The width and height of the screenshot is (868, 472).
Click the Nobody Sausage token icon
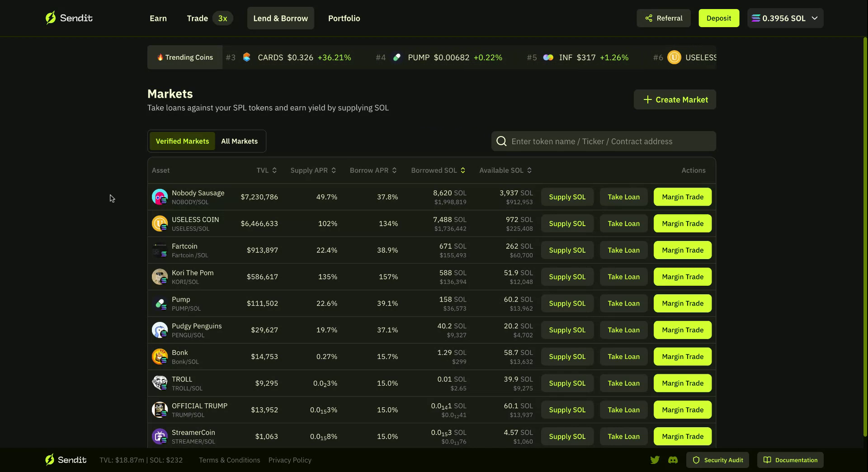click(x=160, y=197)
